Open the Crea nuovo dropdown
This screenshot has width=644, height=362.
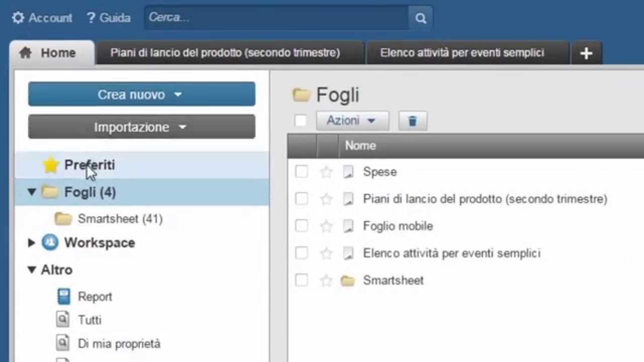[x=141, y=95]
